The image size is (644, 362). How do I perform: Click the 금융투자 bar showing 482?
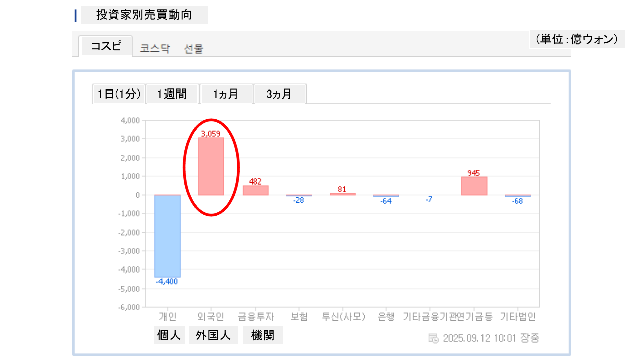tap(256, 190)
